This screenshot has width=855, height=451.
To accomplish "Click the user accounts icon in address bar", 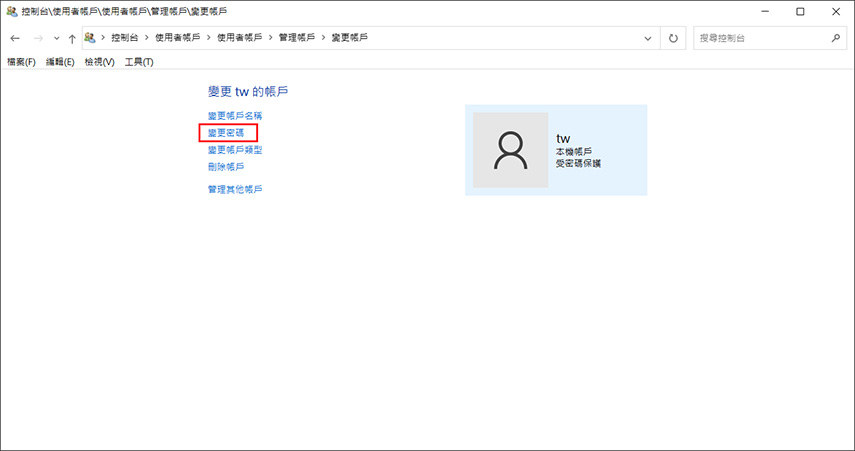I will click(90, 38).
